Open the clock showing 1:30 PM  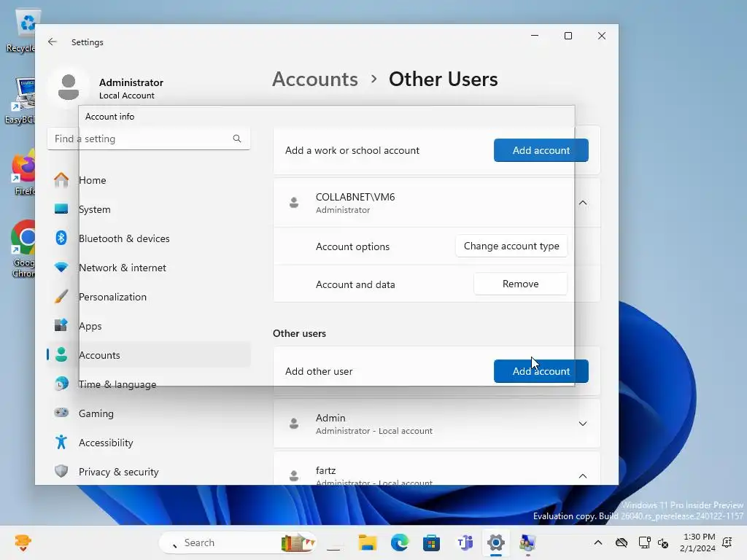[x=697, y=542]
